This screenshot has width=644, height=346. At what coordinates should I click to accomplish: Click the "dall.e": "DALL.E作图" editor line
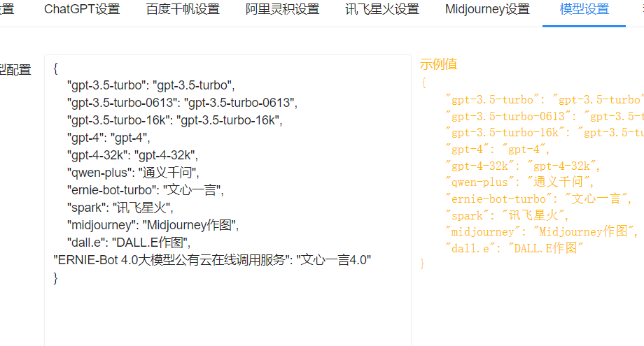point(129,243)
